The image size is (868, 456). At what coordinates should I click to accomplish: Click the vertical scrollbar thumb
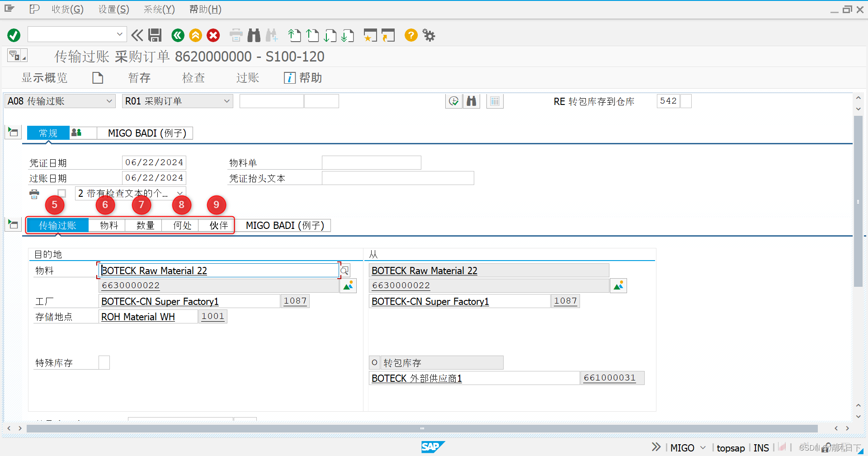click(x=858, y=201)
